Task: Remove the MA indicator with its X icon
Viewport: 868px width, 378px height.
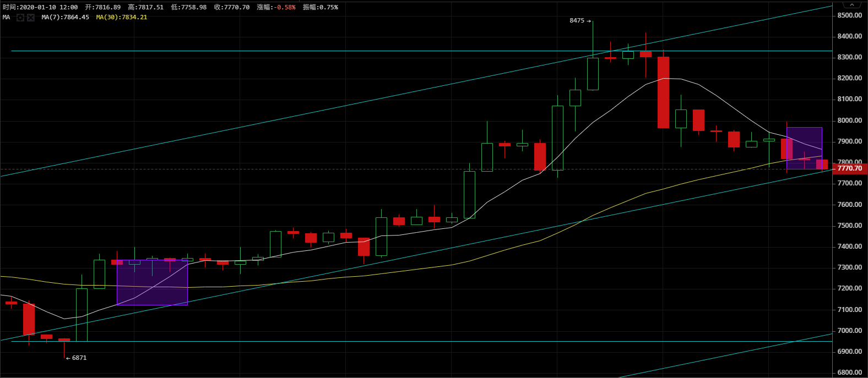Action: click(x=31, y=18)
